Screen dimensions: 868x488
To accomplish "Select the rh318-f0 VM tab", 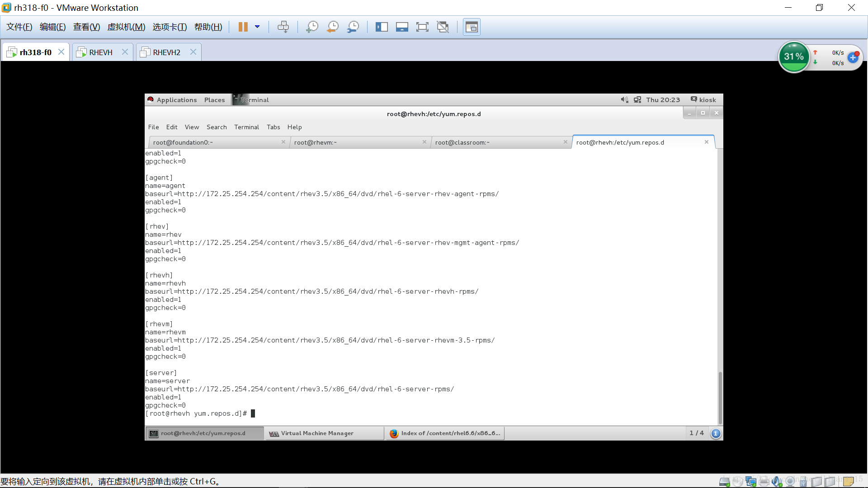I will click(36, 52).
